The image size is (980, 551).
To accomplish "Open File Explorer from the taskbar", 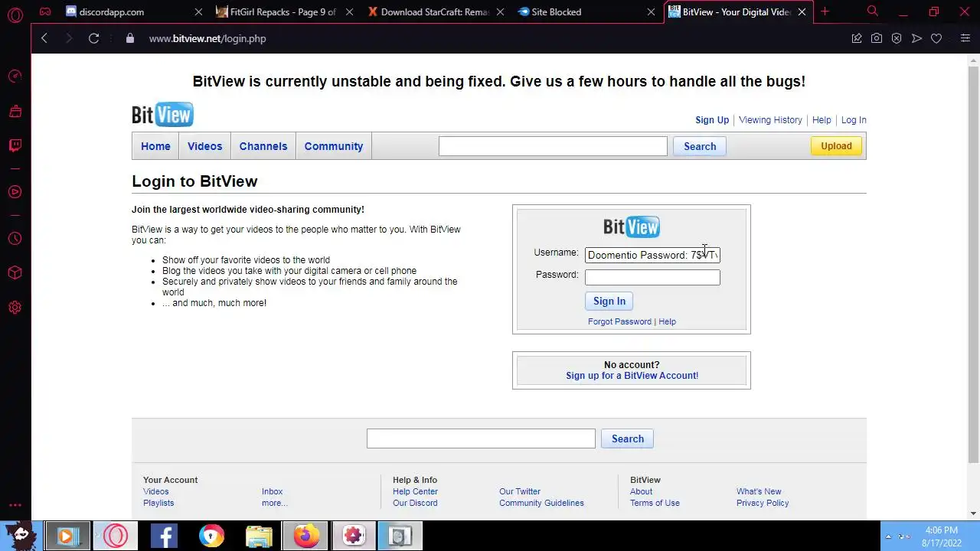I will pos(259,536).
